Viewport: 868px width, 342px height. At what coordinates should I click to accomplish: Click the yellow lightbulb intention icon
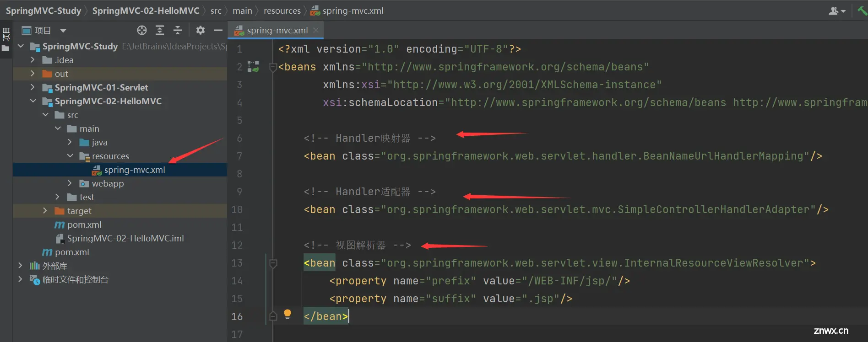(x=288, y=314)
